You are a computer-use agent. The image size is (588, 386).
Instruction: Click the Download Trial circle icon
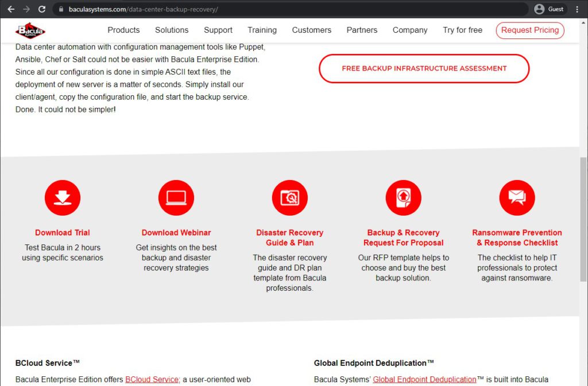[63, 198]
